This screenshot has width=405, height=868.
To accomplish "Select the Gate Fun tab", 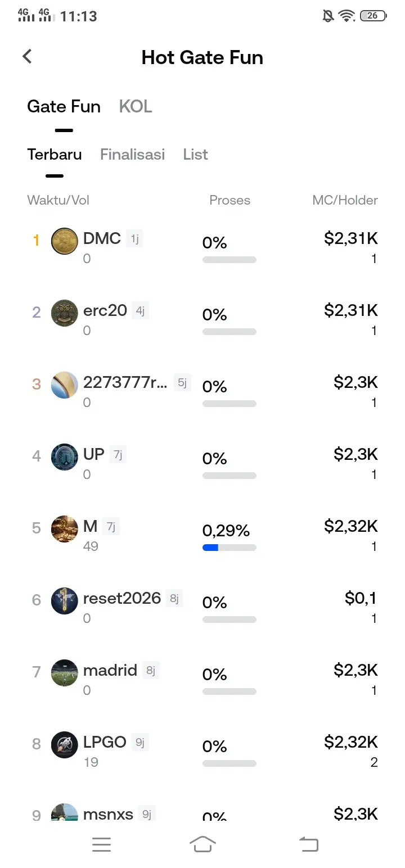I will coord(64,106).
